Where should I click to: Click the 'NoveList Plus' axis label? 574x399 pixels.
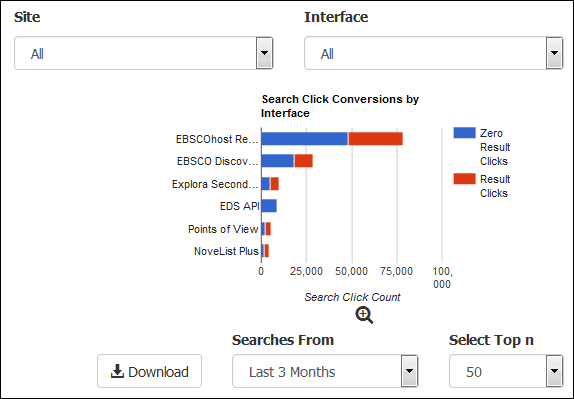tap(226, 251)
